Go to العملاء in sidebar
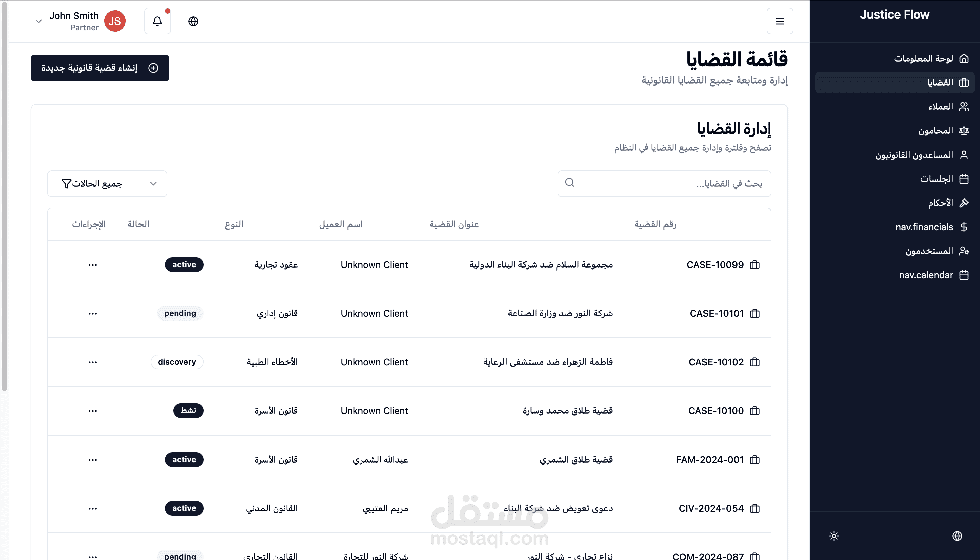Screen dimensions: 980x560 click(940, 106)
